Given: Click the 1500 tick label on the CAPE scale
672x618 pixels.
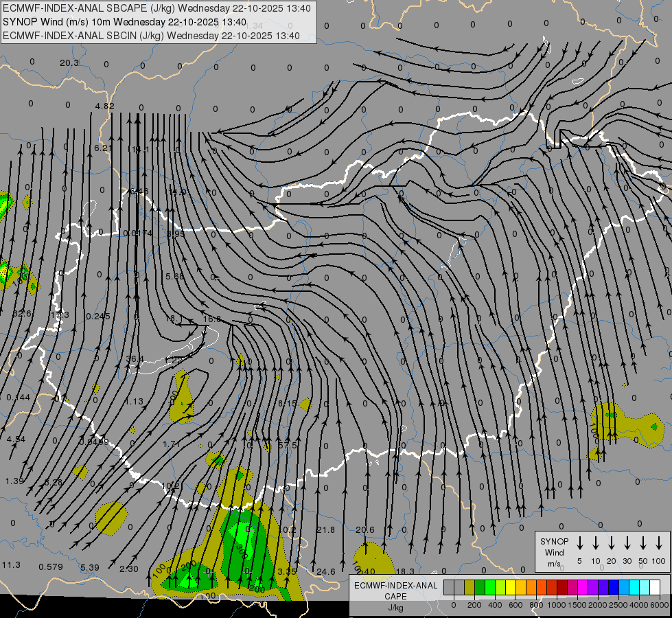Looking at the screenshot, I should [577, 605].
